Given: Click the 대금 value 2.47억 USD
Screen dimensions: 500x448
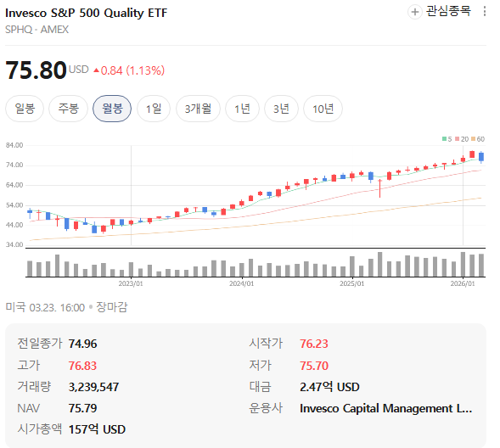Looking at the screenshot, I should [x=329, y=387].
